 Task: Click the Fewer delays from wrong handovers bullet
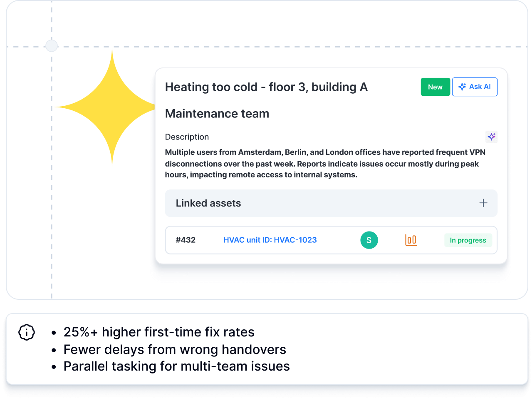pyautogui.click(x=175, y=349)
